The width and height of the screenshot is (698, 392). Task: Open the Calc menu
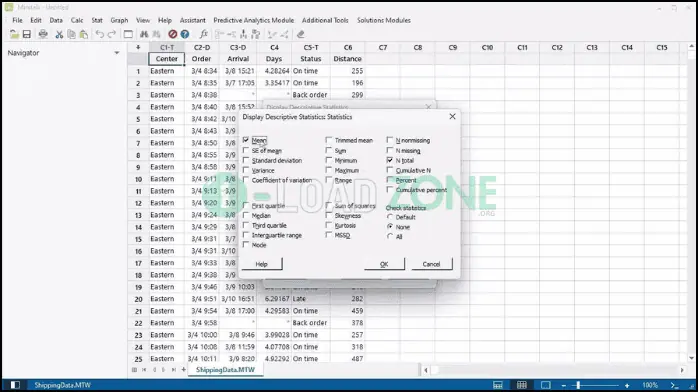tap(77, 20)
